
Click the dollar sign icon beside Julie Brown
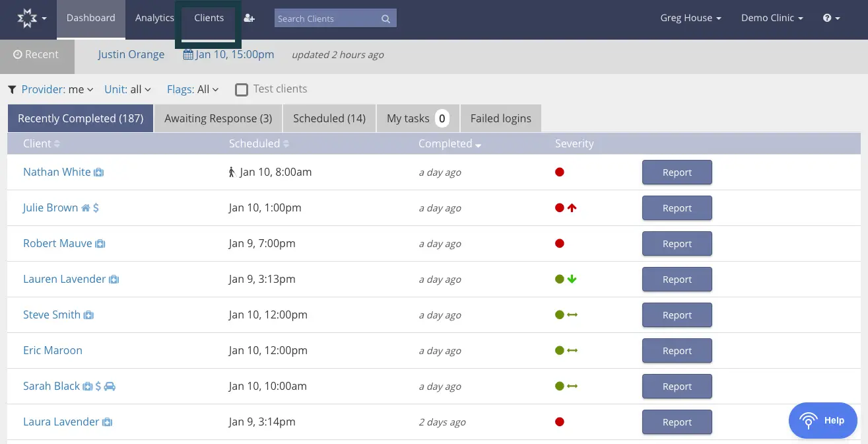(x=96, y=207)
